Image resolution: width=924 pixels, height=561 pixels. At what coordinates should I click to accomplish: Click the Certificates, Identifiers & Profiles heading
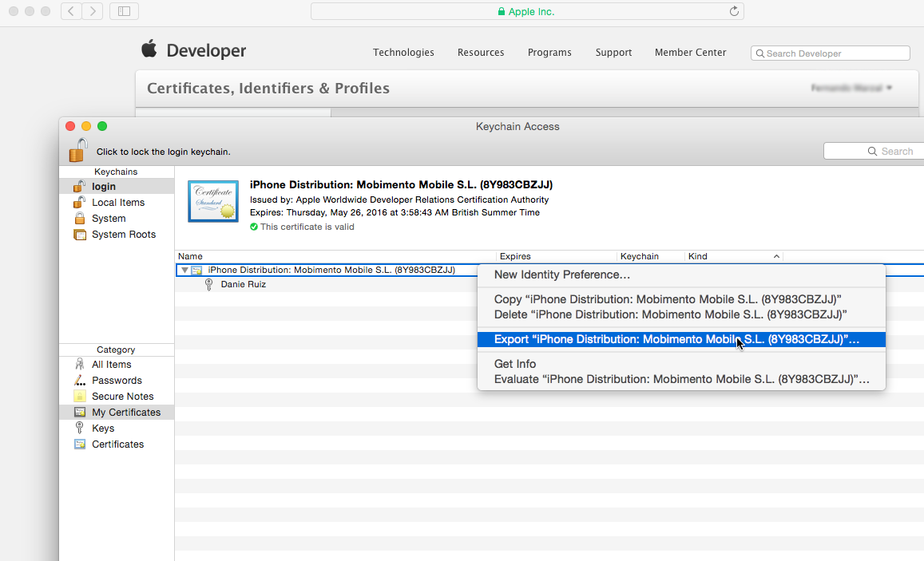pyautogui.click(x=268, y=89)
